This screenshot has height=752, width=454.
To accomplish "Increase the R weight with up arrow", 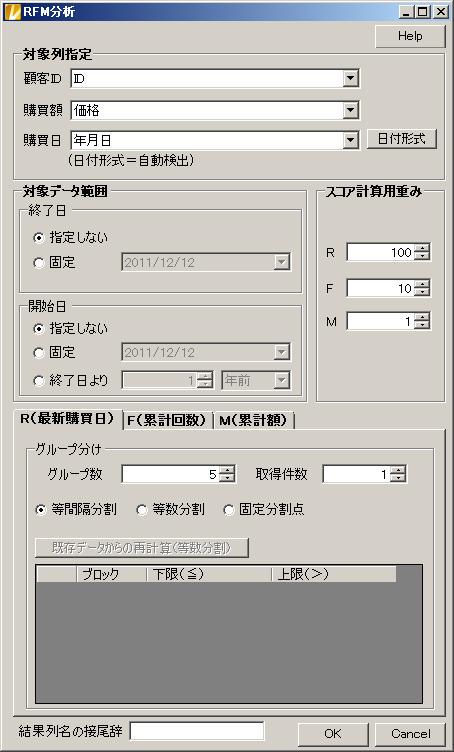I will click(422, 248).
